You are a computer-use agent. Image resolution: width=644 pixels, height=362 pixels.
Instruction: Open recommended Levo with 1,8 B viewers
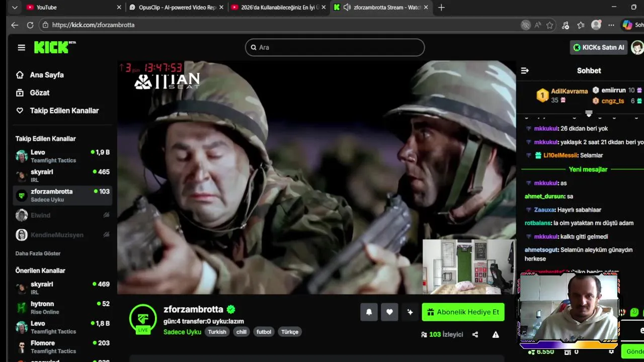pyautogui.click(x=62, y=327)
